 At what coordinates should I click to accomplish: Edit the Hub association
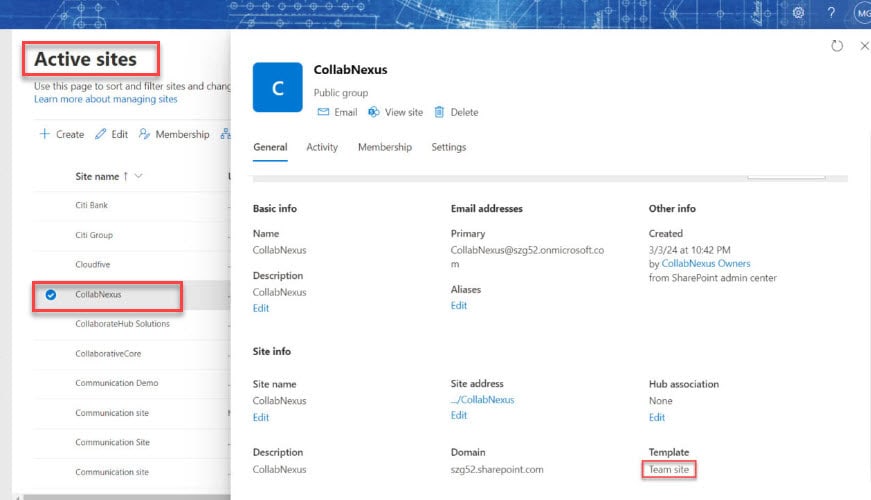(657, 417)
